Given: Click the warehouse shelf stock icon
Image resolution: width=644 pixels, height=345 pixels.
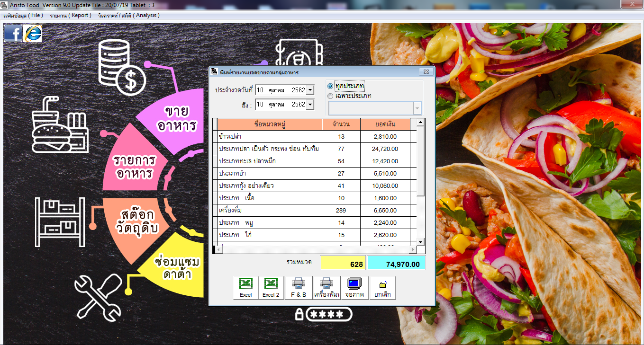Looking at the screenshot, I should click(x=60, y=222).
